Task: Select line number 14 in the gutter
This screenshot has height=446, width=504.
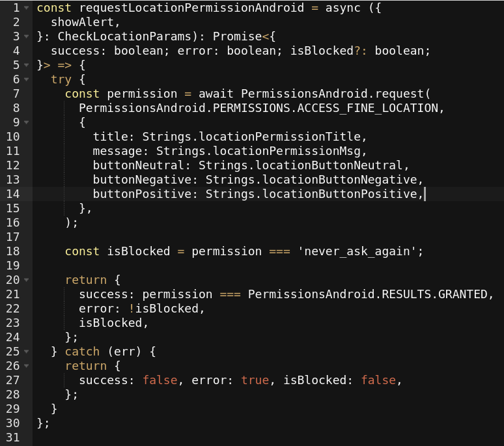Action: (13, 194)
